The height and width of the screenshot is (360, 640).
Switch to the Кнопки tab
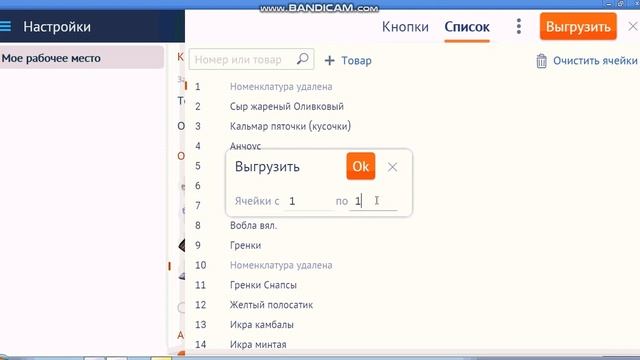click(405, 27)
